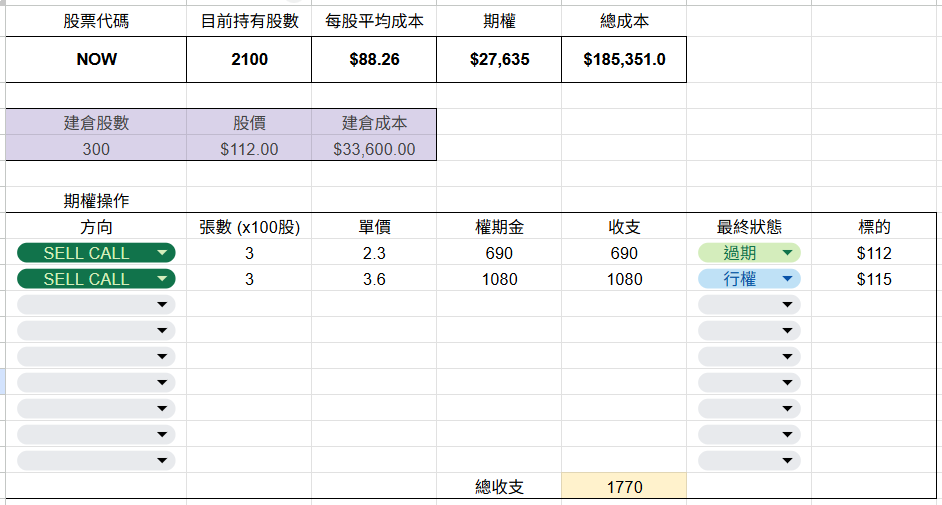Open the SELL CALL dropdown in the 2.3 price row
Image resolution: width=942 pixels, height=505 pixels.
click(x=96, y=253)
